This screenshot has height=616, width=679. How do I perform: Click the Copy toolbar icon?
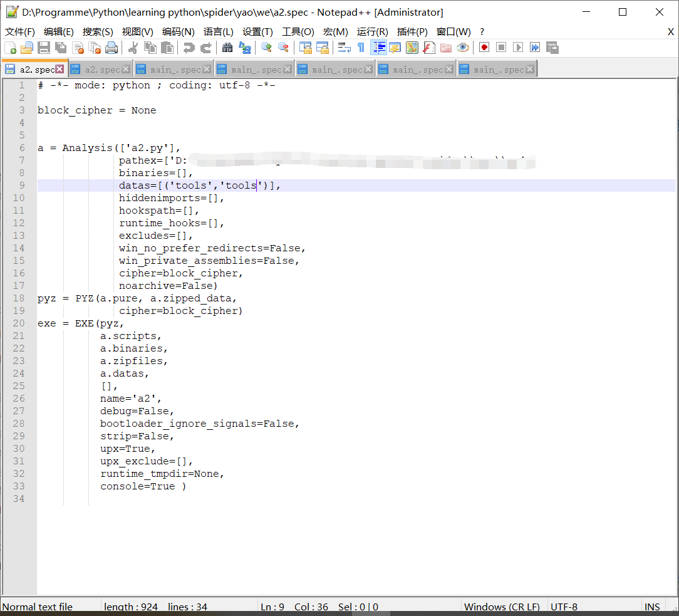point(150,48)
